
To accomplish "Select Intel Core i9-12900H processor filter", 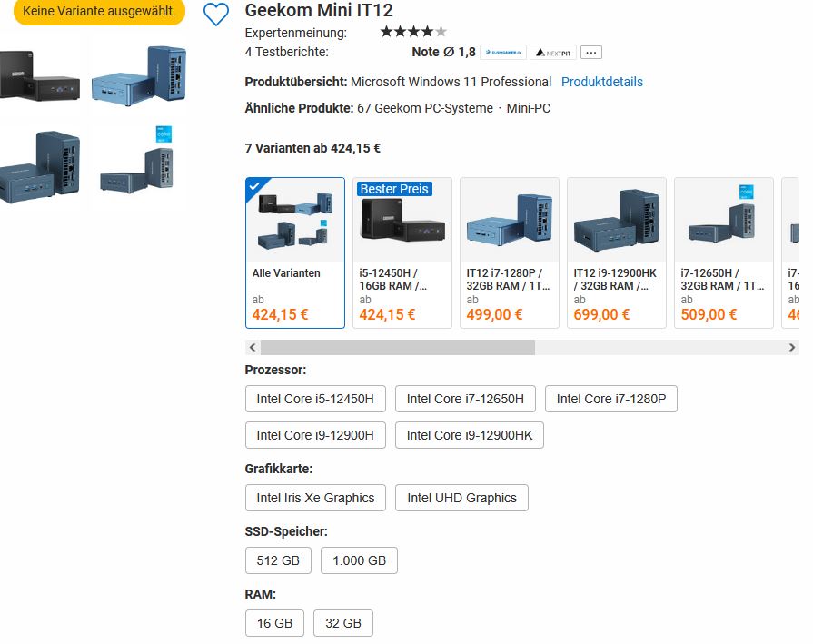I will click(x=315, y=435).
